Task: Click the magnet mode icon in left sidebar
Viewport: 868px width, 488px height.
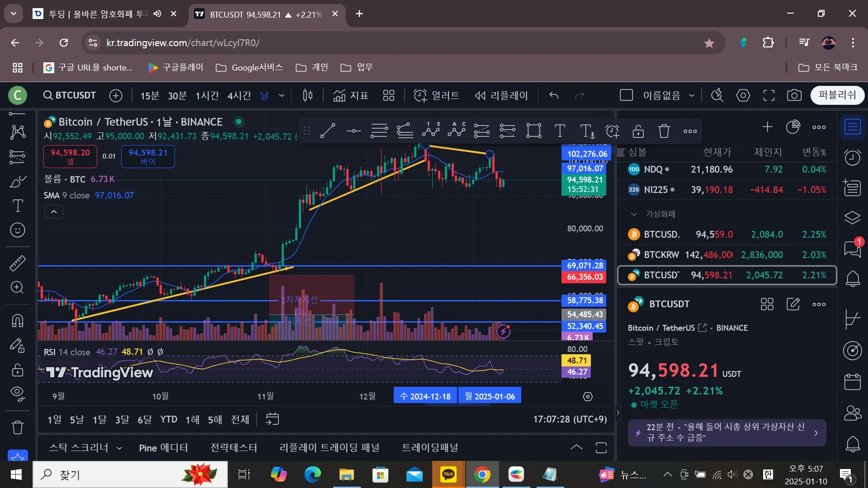Action: (17, 321)
